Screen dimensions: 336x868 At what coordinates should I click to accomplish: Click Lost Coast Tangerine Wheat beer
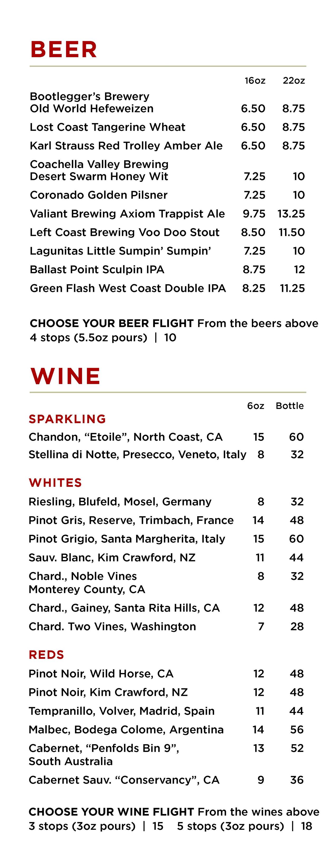(x=107, y=127)
